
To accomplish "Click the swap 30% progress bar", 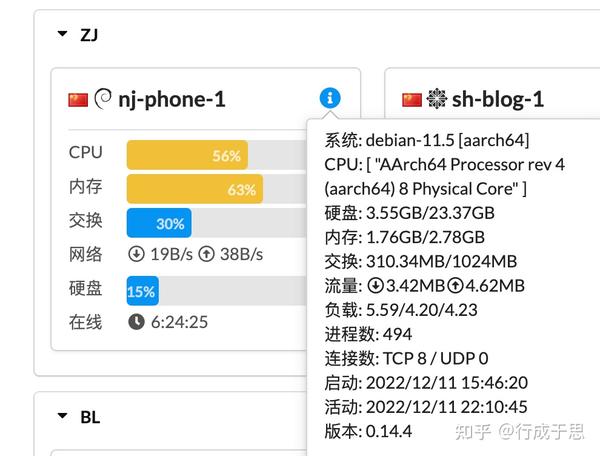I will tap(217, 223).
